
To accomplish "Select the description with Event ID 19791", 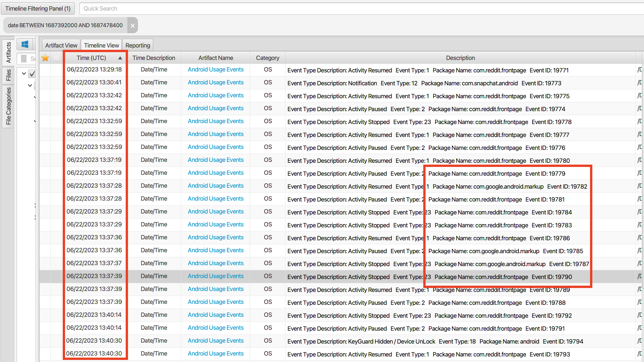I will (426, 329).
